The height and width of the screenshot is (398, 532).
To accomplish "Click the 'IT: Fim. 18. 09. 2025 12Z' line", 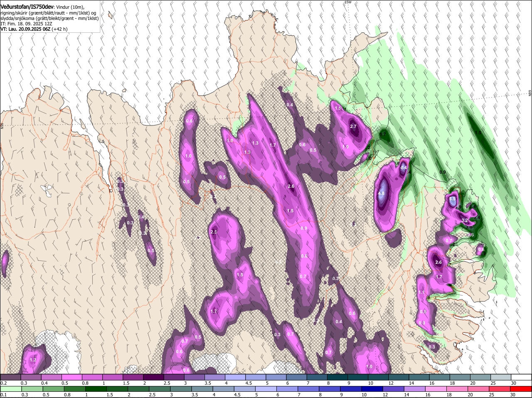I will (x=26, y=24).
